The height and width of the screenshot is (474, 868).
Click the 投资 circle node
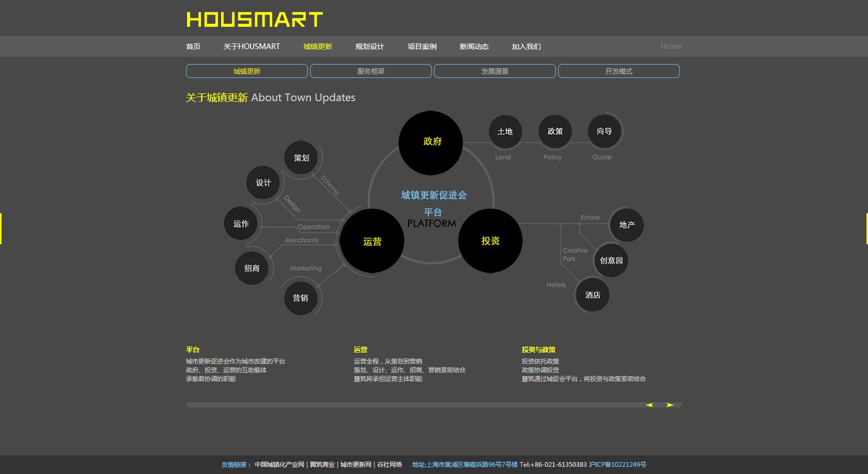click(490, 241)
